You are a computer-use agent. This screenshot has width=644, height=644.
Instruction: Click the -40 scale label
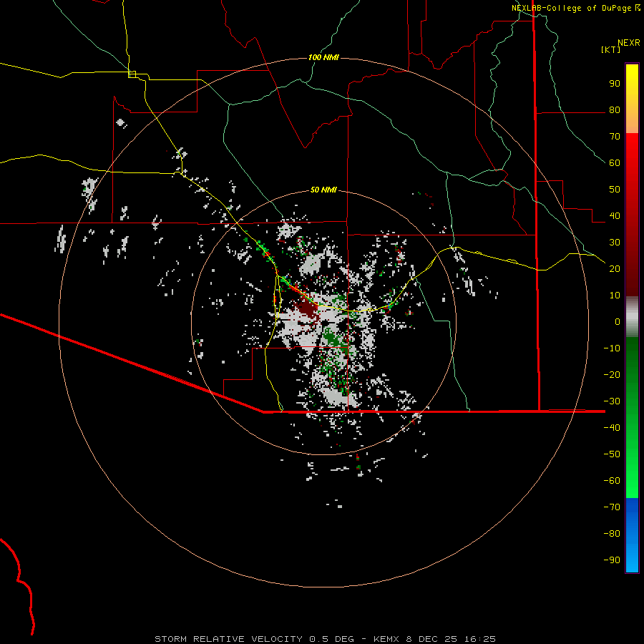[x=612, y=428]
